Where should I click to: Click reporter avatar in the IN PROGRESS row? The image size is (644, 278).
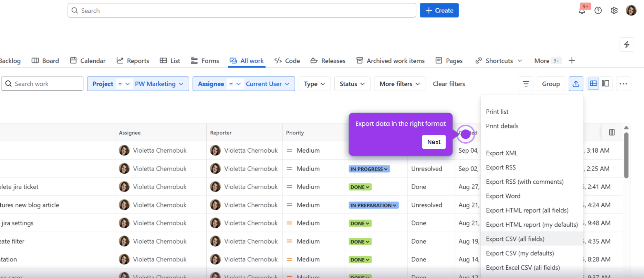215,168
